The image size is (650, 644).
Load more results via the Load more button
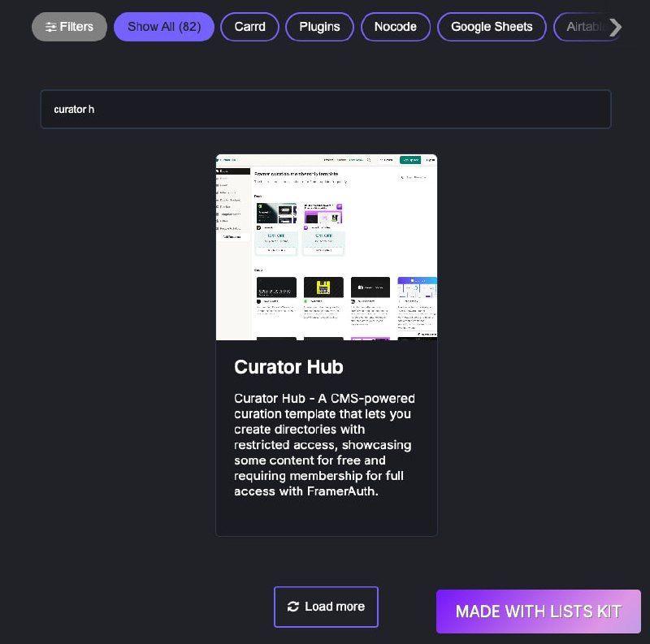327,607
